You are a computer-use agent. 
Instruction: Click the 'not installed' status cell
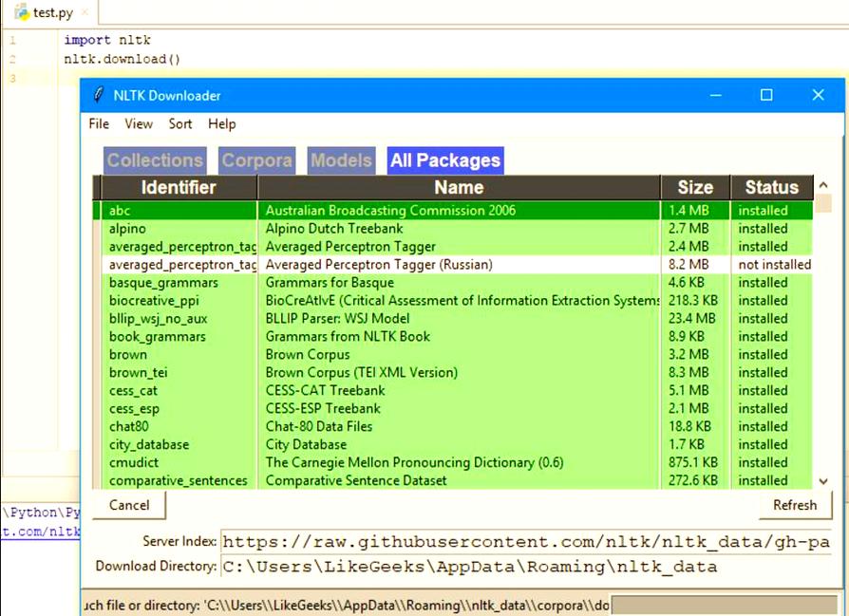774,265
